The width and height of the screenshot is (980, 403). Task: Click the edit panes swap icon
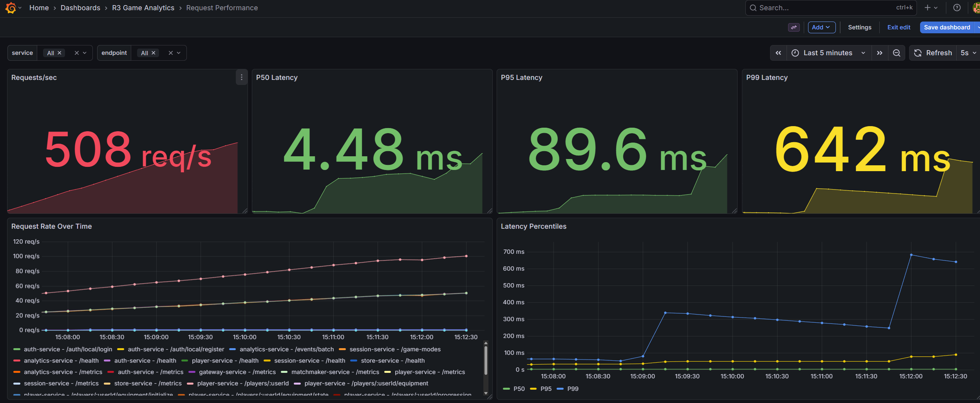[x=794, y=27]
